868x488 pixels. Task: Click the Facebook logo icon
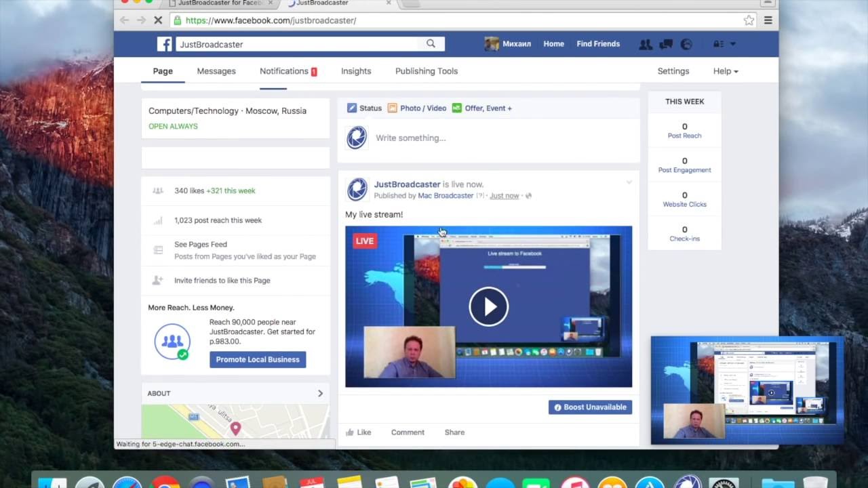164,44
